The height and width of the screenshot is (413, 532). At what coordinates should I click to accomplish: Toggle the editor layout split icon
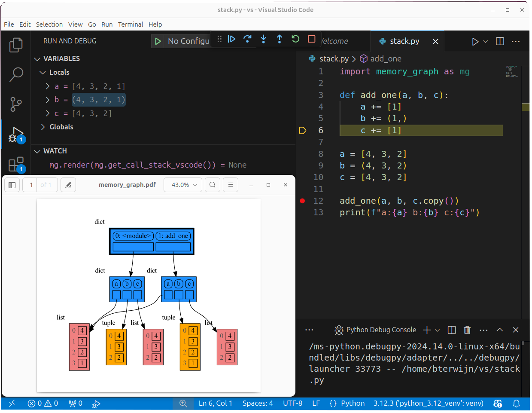click(x=499, y=41)
